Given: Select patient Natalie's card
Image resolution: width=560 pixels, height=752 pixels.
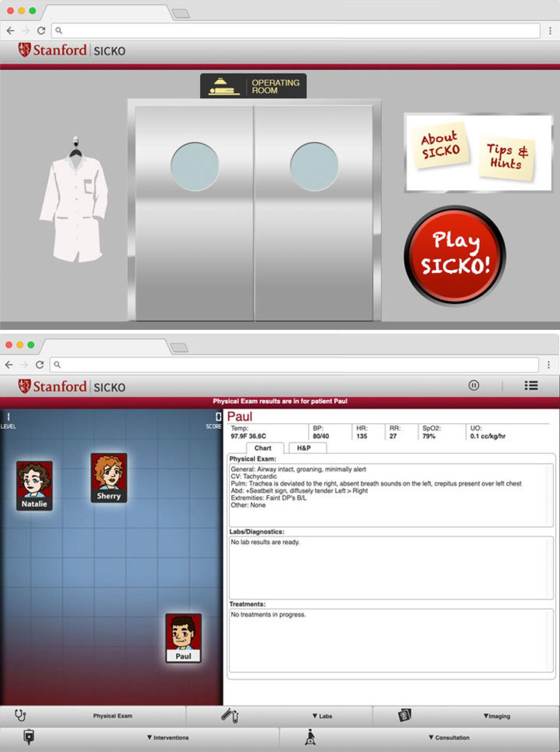Looking at the screenshot, I should coord(34,486).
